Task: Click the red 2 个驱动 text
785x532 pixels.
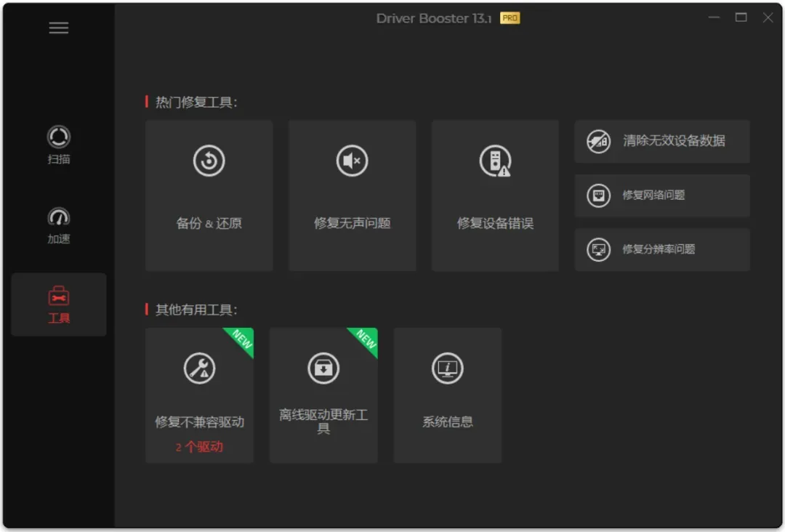Action: pyautogui.click(x=199, y=447)
